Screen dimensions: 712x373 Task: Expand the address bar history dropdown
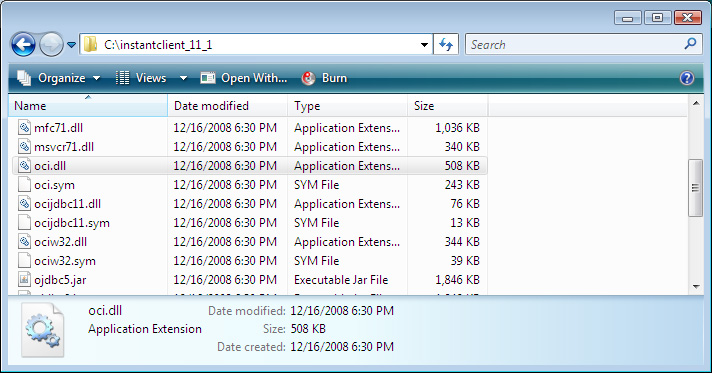coord(424,45)
